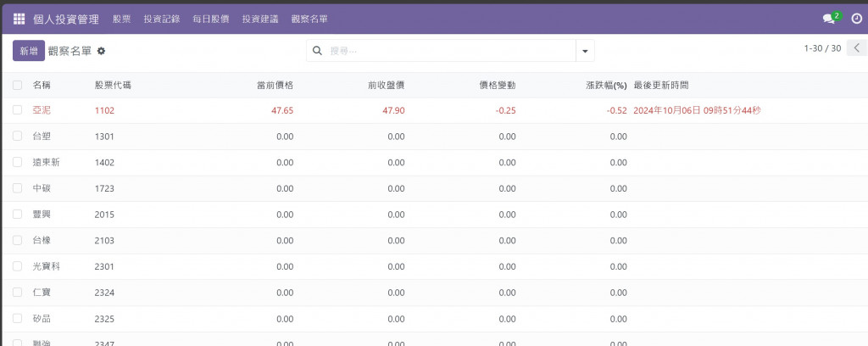Click the 觀察名單 breadcrumb title

pos(70,51)
